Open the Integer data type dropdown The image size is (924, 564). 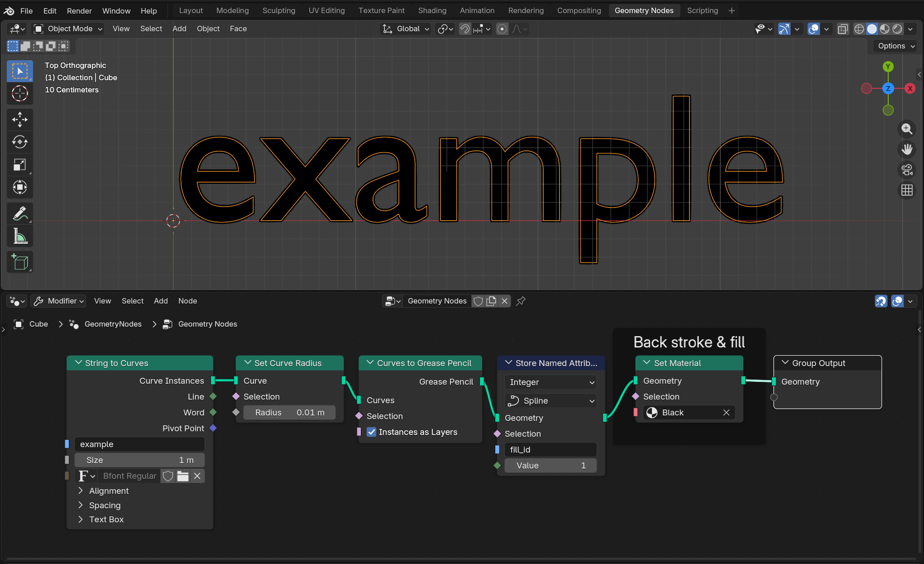(x=551, y=382)
